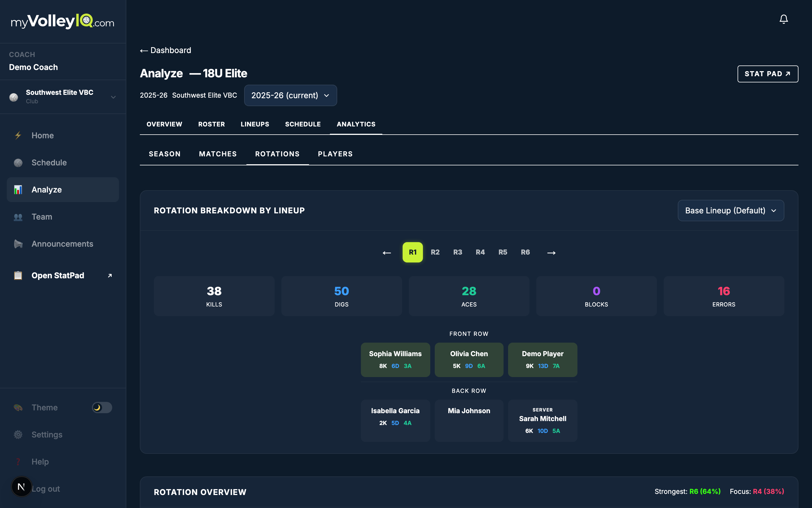The width and height of the screenshot is (812, 508).
Task: Open the notifications bell
Action: click(x=784, y=19)
